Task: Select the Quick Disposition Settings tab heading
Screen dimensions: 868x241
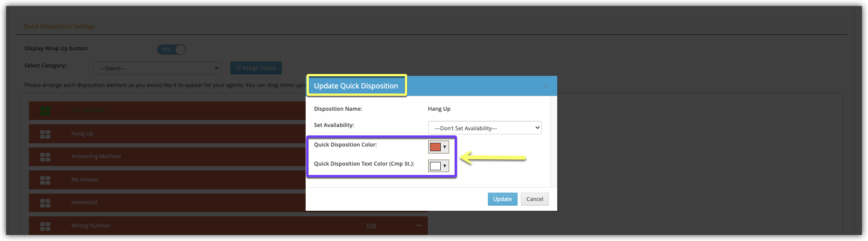Action: click(x=59, y=27)
